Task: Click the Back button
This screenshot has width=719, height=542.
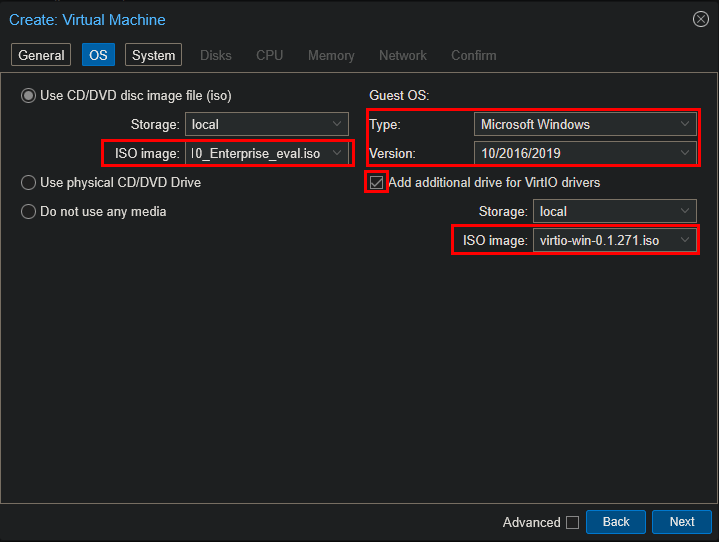Action: tap(615, 522)
